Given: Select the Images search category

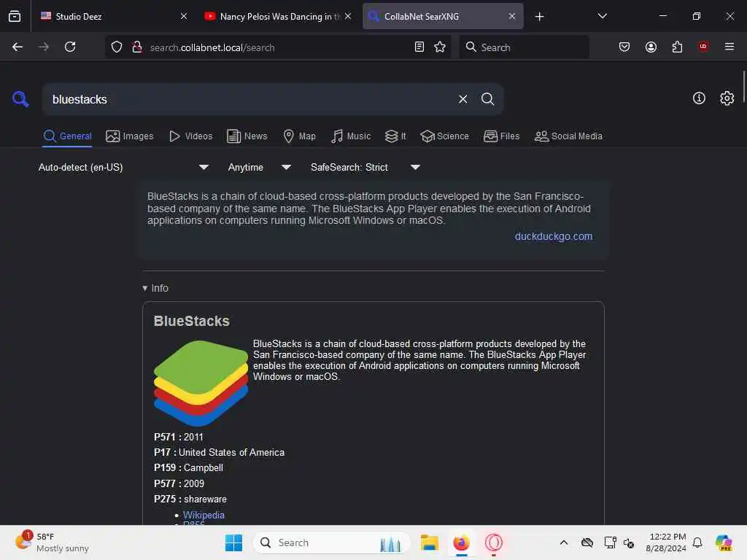Looking at the screenshot, I should [x=130, y=136].
